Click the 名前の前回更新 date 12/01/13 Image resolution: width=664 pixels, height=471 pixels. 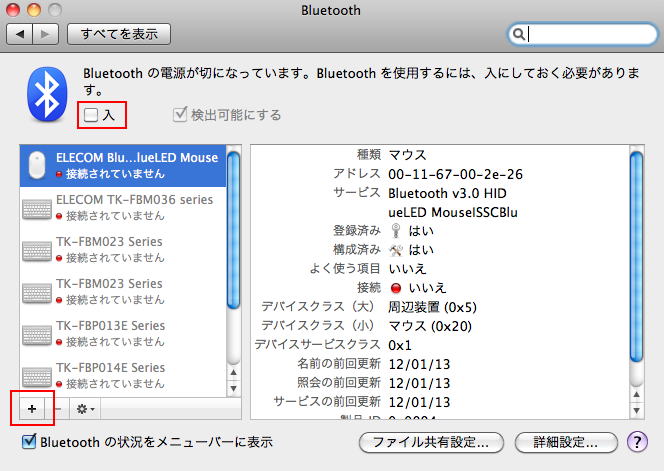tap(419, 364)
